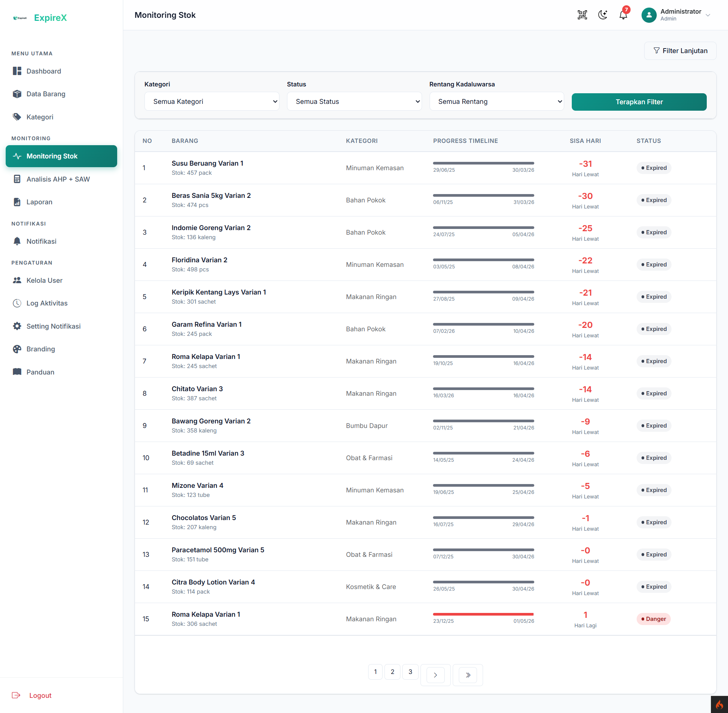Click the Setting Notifikasi gear icon
Screen dimensions: 728x713
(17, 326)
